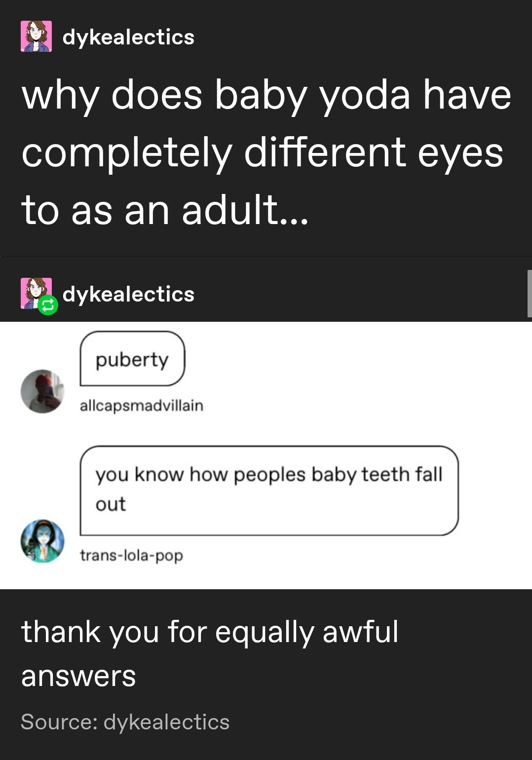Click the allcapsmadvillain username
The height and width of the screenshot is (760, 532).
142,406
